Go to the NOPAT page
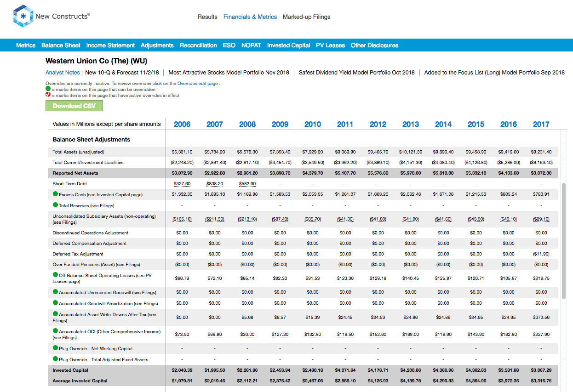Screen dimensions: 573x392 click(251, 45)
